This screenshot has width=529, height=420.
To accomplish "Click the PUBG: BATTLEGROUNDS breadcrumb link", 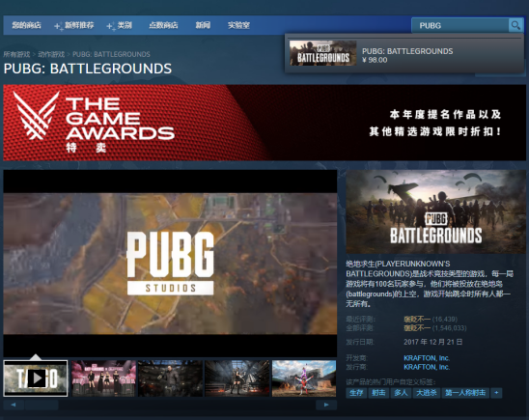I will (111, 54).
